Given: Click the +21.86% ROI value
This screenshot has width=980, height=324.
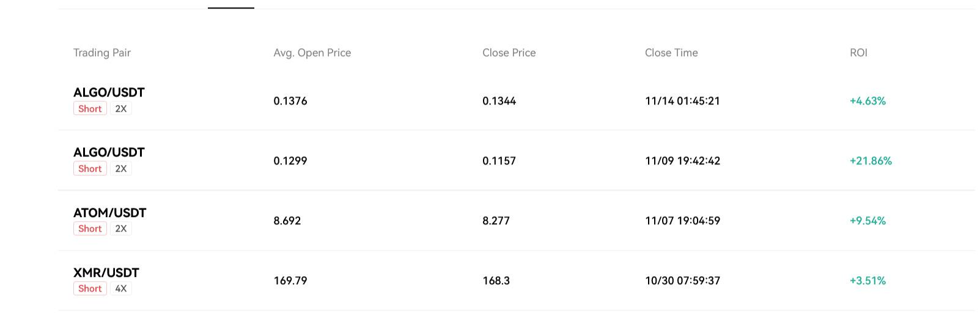Looking at the screenshot, I should pos(871,161).
